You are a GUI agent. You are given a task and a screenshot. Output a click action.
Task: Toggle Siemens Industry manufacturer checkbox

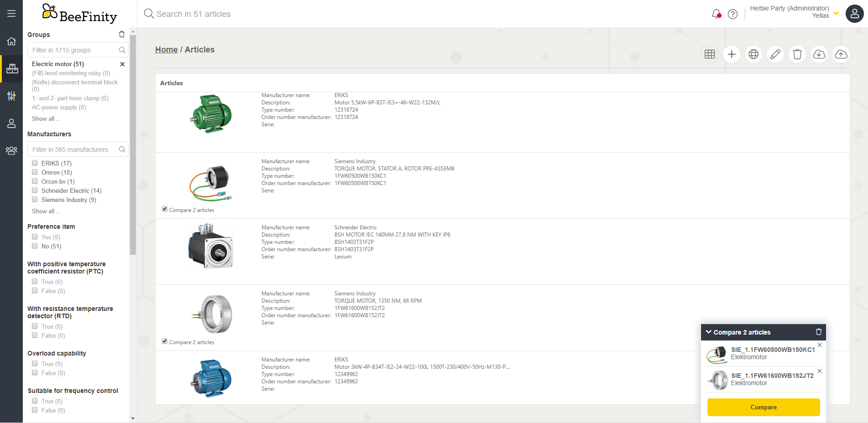[35, 199]
